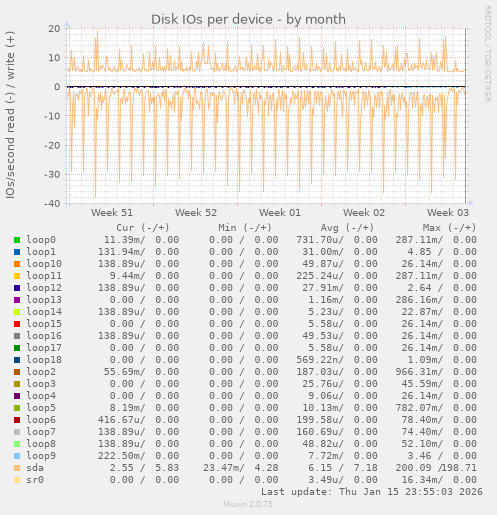Click the loop9 light blue legend swatch
Image resolution: width=497 pixels, height=515 pixels.
pyautogui.click(x=17, y=456)
